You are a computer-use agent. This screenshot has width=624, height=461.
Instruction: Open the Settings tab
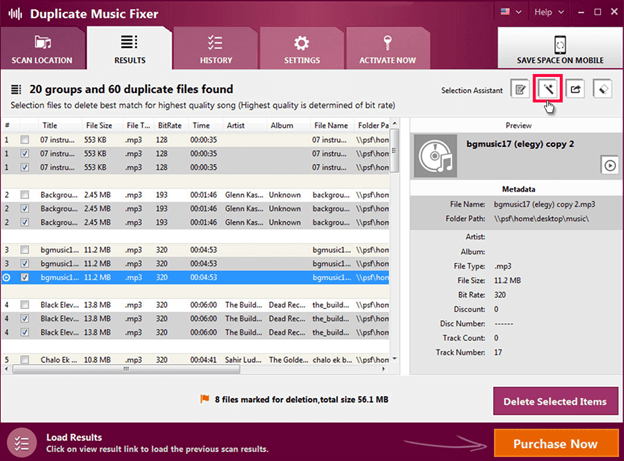point(302,49)
